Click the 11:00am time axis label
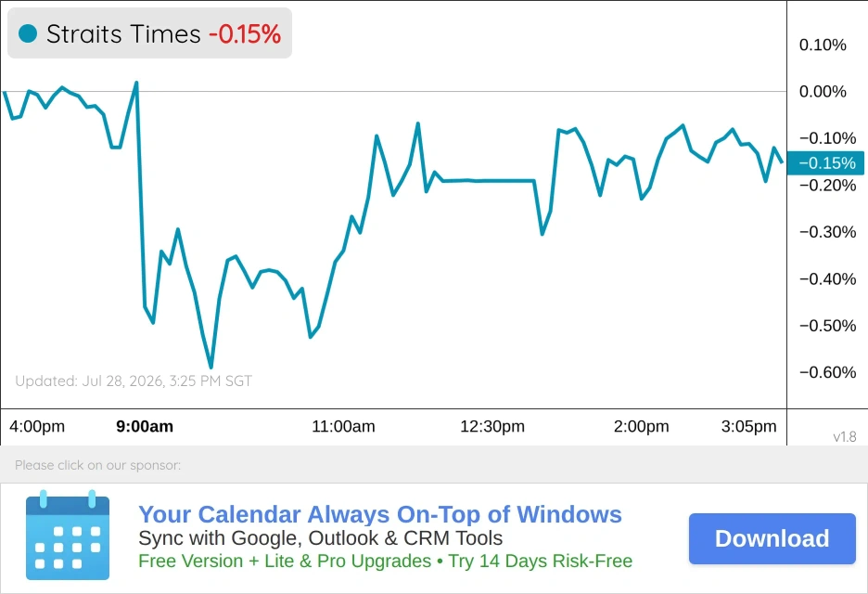This screenshot has width=868, height=594. click(343, 426)
